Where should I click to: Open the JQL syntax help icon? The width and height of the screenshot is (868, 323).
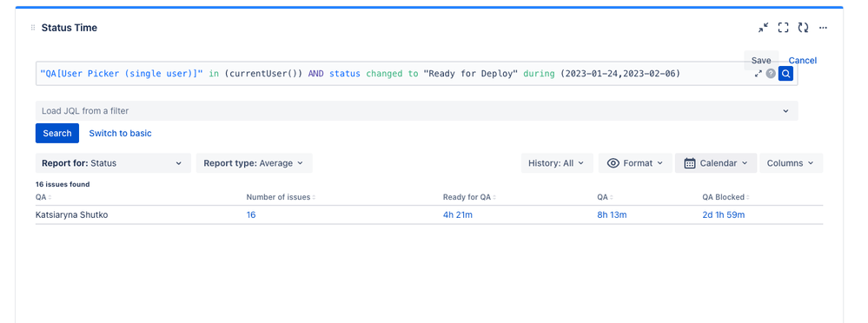[771, 74]
